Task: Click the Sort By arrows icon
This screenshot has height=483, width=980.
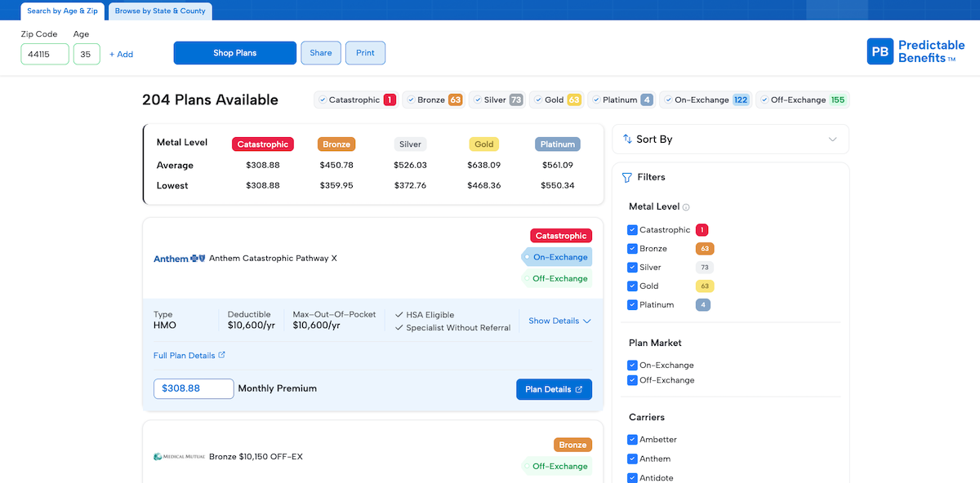Action: (627, 140)
